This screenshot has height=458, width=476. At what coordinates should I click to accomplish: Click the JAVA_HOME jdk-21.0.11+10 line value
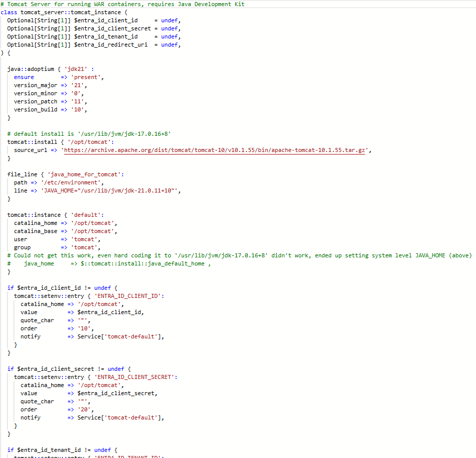109,191
